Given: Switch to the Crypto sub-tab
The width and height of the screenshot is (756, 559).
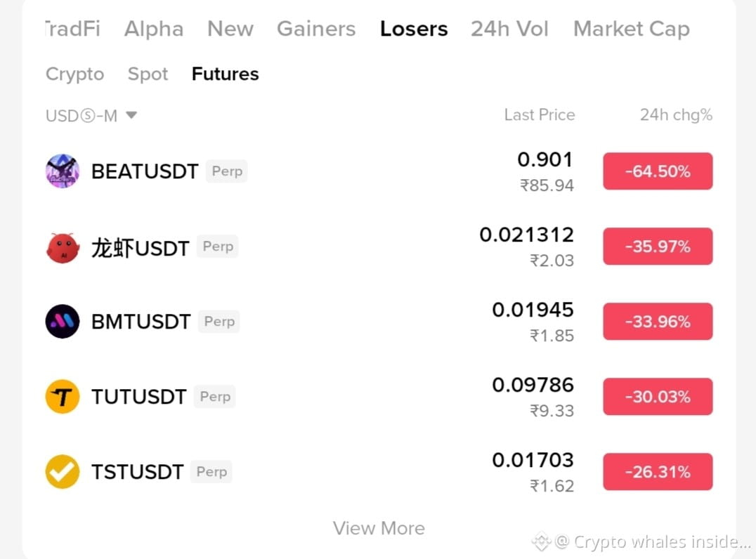Looking at the screenshot, I should click(74, 74).
